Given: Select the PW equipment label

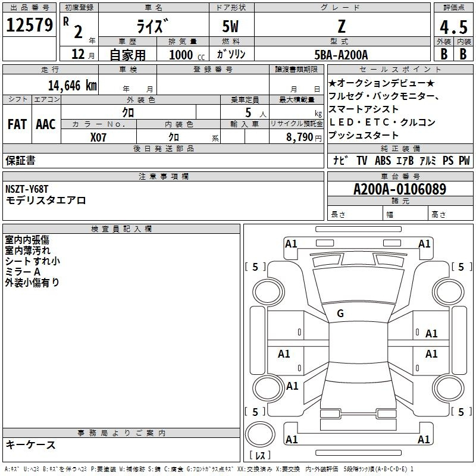Looking at the screenshot, I should pyautogui.click(x=464, y=160).
